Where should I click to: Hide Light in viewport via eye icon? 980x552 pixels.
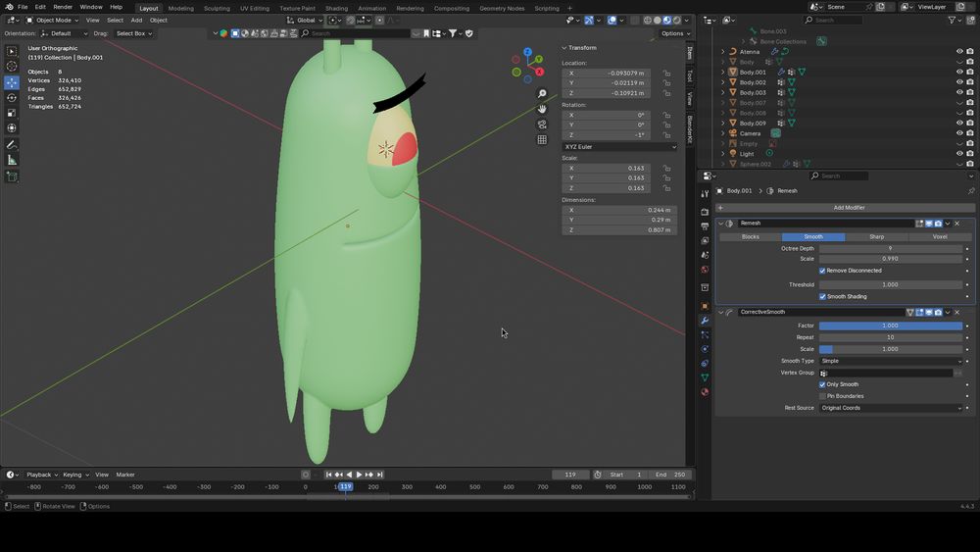[x=959, y=154]
